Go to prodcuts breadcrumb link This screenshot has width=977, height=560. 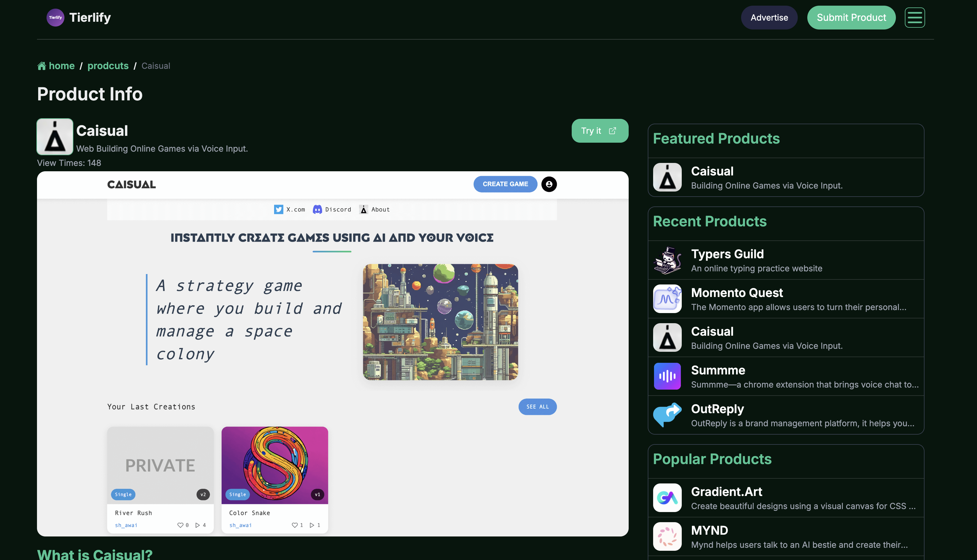pyautogui.click(x=108, y=66)
